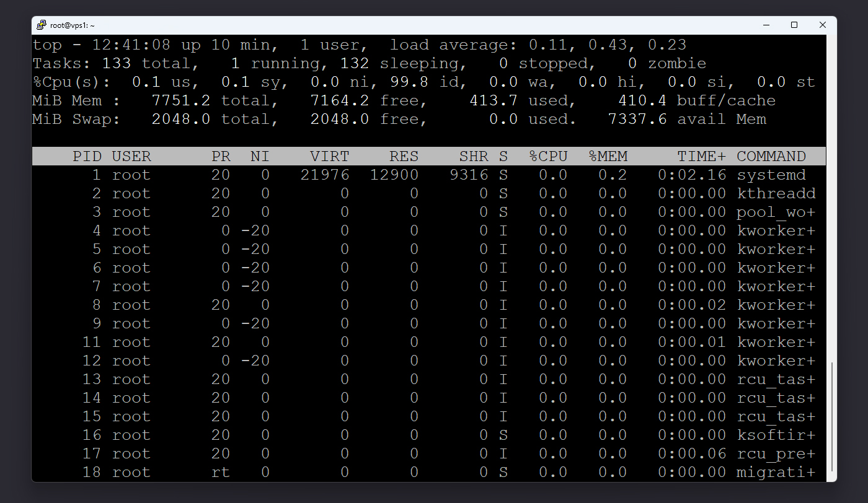Image resolution: width=868 pixels, height=503 pixels.
Task: Click the root@vps1: ~ window title text
Action: coord(73,25)
